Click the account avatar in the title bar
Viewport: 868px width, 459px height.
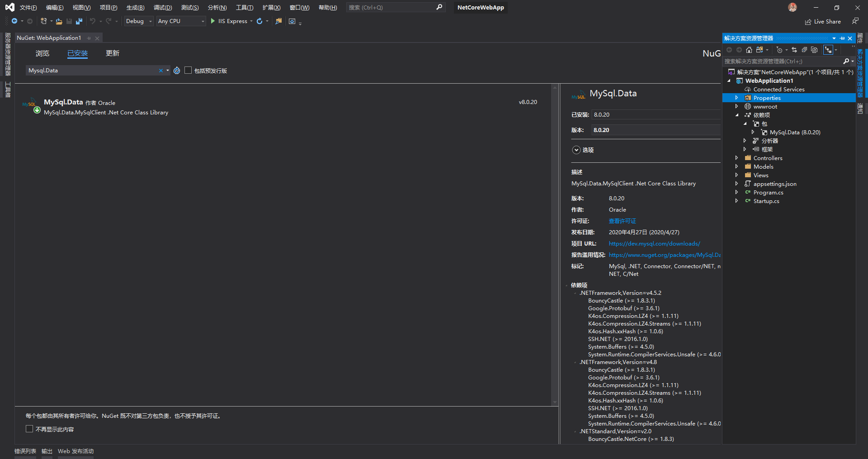(793, 7)
